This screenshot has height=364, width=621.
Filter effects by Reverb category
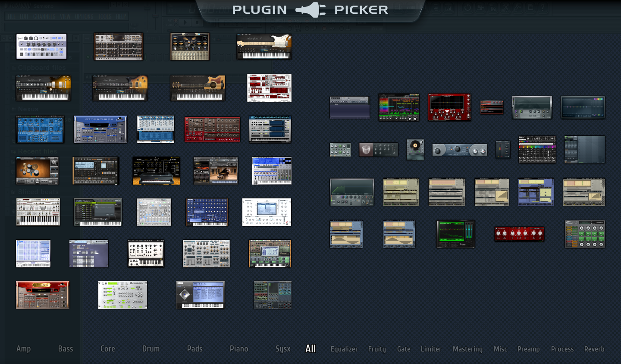coord(594,349)
